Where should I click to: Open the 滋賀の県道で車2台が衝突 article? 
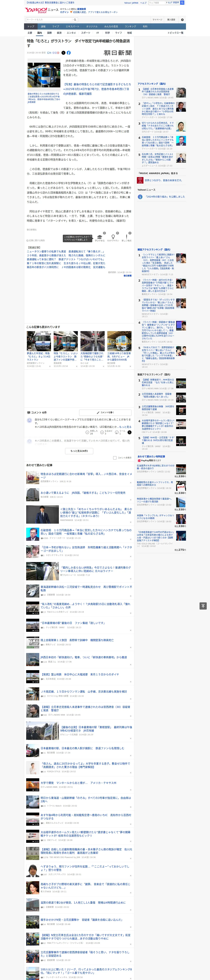point(83,902)
